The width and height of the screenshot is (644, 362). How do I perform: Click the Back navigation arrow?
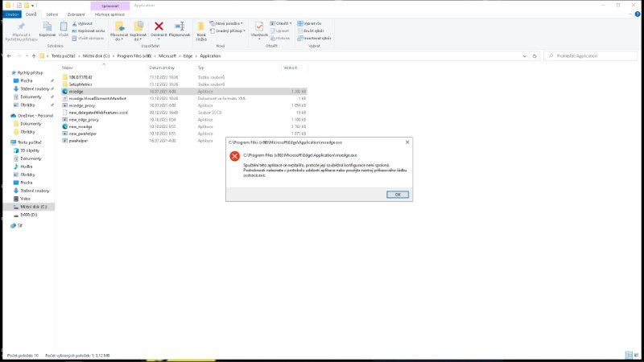point(9,56)
